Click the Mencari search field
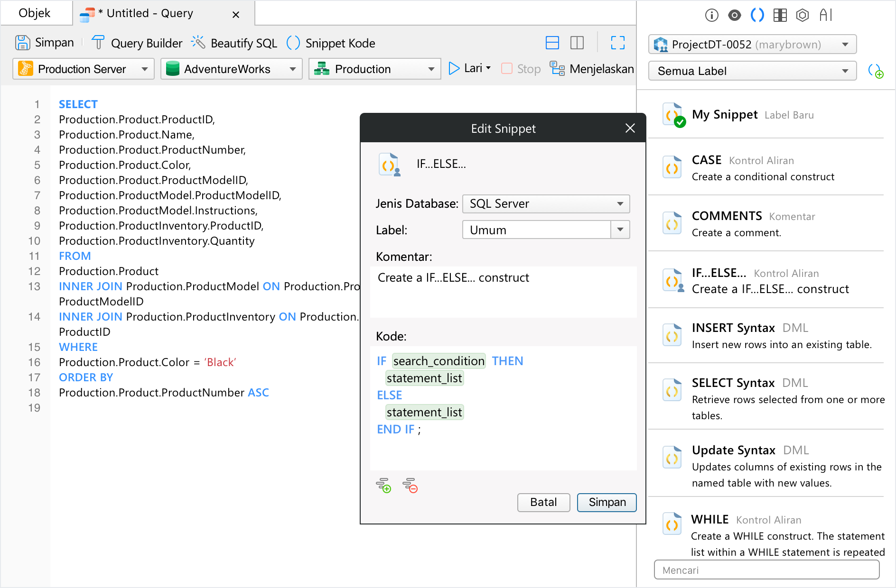This screenshot has width=896, height=588. click(x=766, y=570)
